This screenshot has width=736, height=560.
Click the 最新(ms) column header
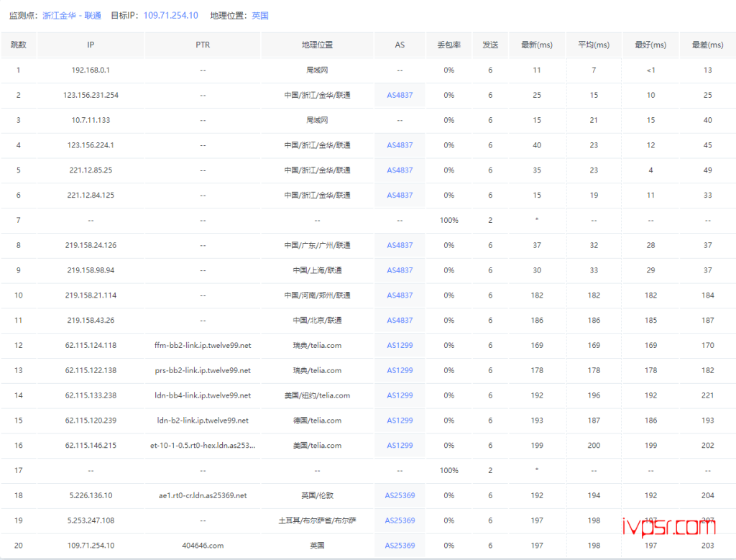537,45
